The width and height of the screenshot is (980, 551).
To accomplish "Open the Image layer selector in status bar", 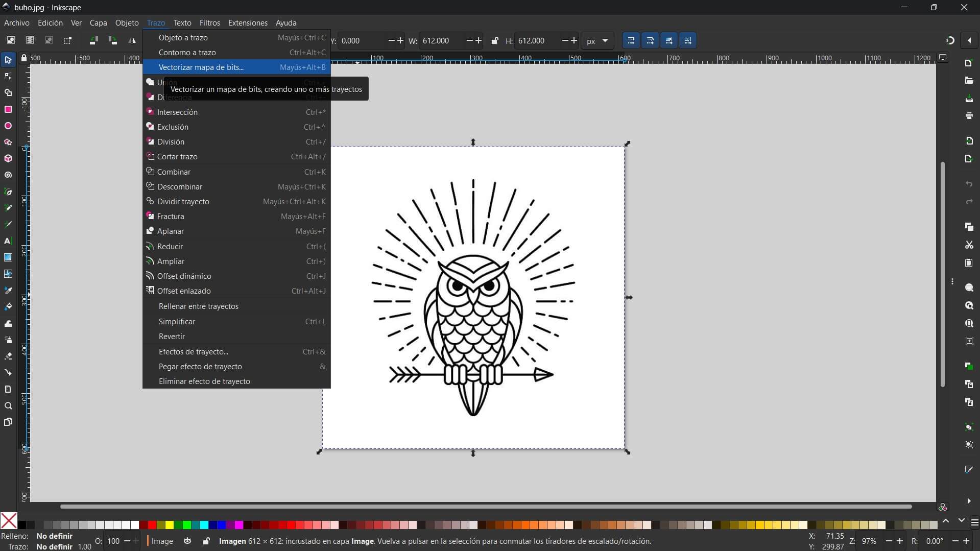I will click(162, 541).
